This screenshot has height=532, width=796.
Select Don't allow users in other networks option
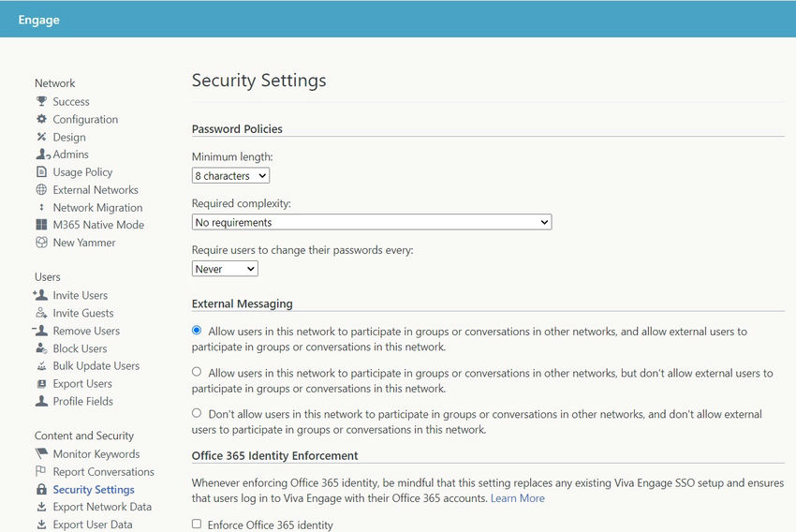click(x=197, y=413)
